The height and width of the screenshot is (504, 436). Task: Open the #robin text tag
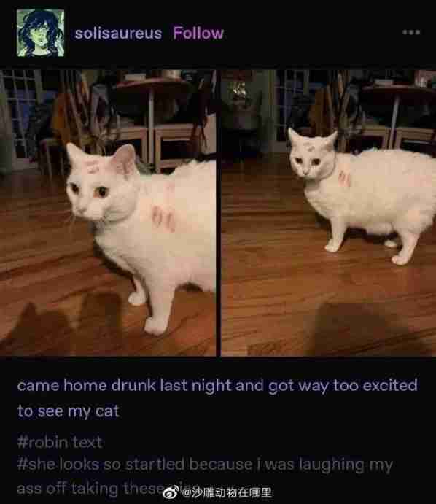[60, 442]
